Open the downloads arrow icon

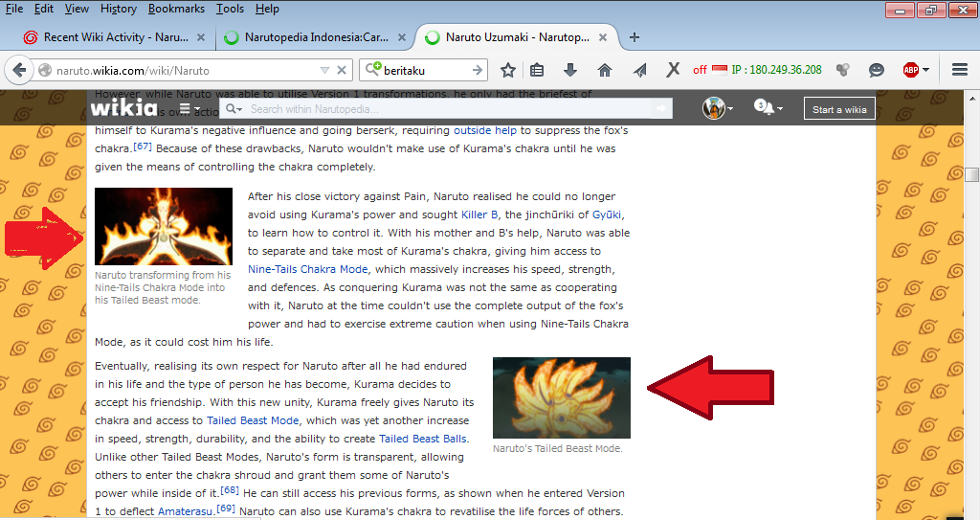[x=570, y=70]
